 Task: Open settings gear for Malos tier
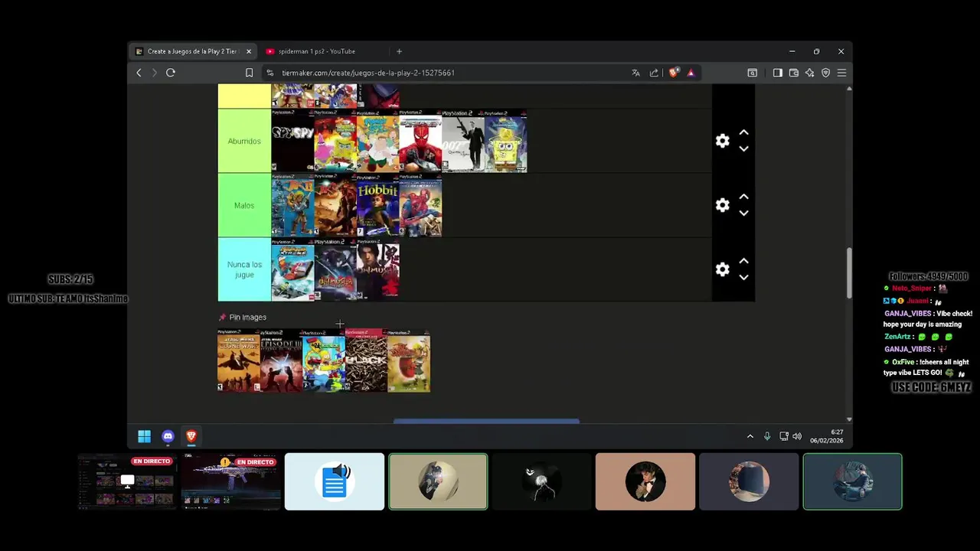click(722, 205)
